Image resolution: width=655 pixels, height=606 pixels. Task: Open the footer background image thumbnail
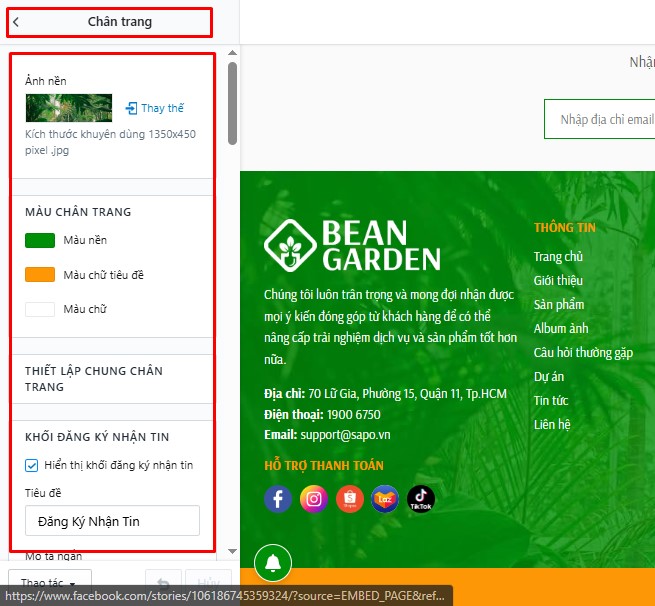pyautogui.click(x=69, y=108)
